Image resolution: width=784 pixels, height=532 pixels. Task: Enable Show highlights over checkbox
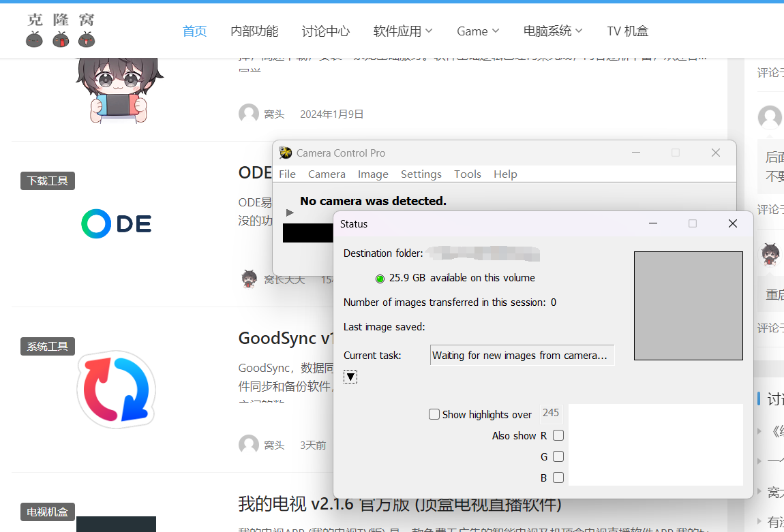[x=434, y=414]
